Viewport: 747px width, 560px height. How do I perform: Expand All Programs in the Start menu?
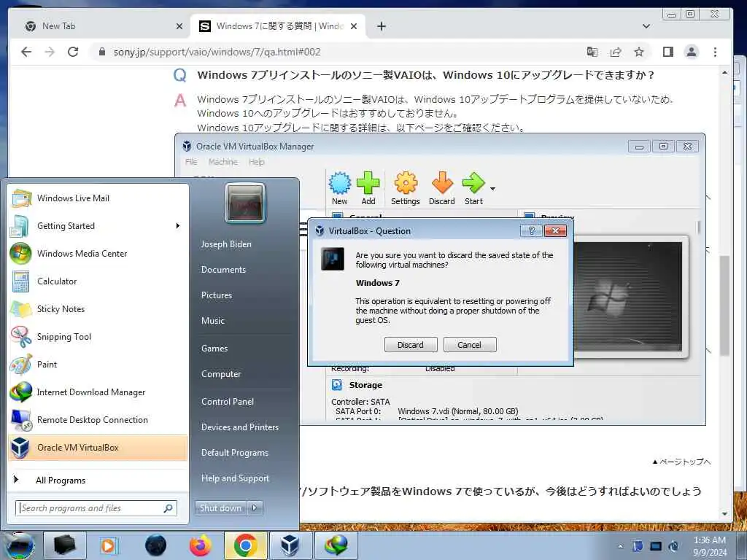tap(98, 480)
